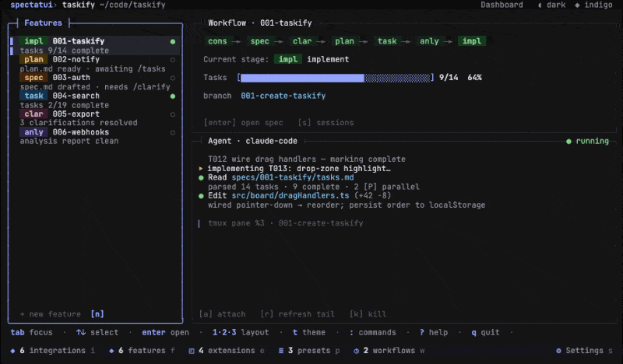Click [a] attach action

pos(222,314)
